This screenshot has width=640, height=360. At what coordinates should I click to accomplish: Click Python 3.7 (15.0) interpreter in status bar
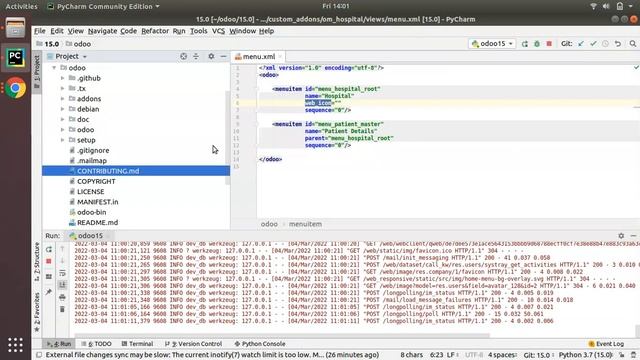click(x=586, y=355)
